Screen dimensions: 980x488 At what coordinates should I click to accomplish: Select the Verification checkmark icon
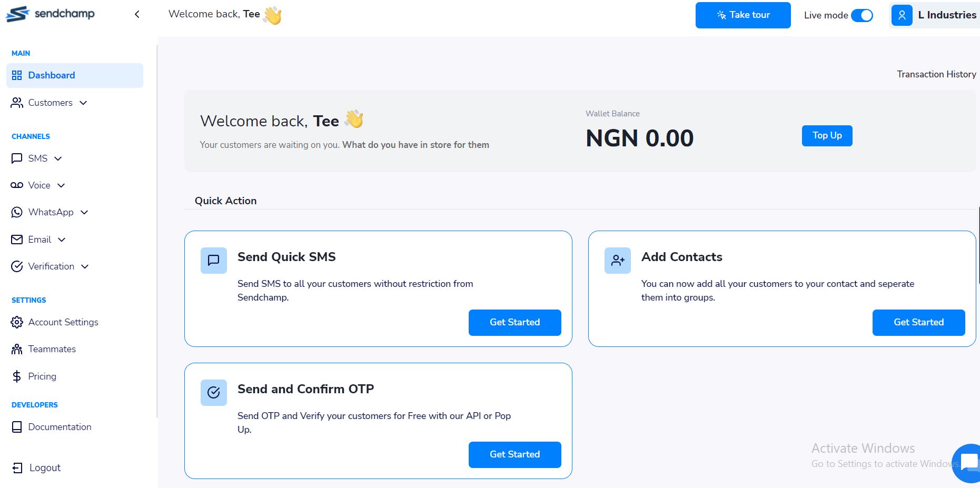pos(16,266)
